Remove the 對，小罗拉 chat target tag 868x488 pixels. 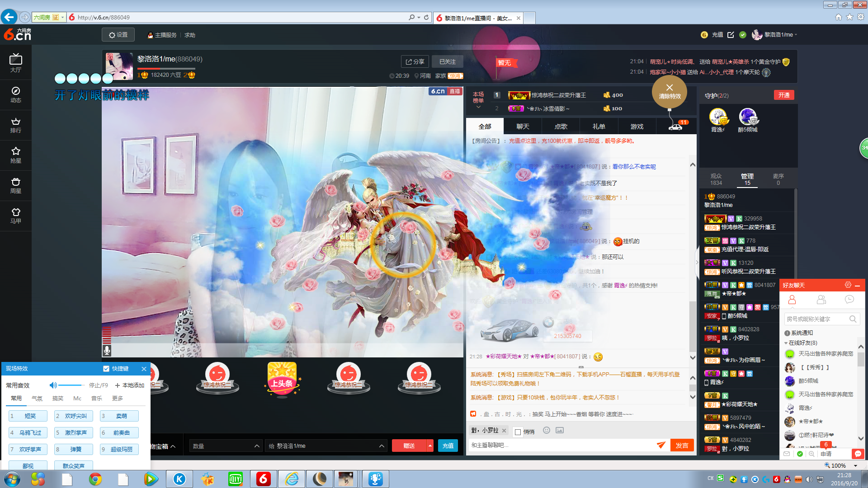[504, 430]
